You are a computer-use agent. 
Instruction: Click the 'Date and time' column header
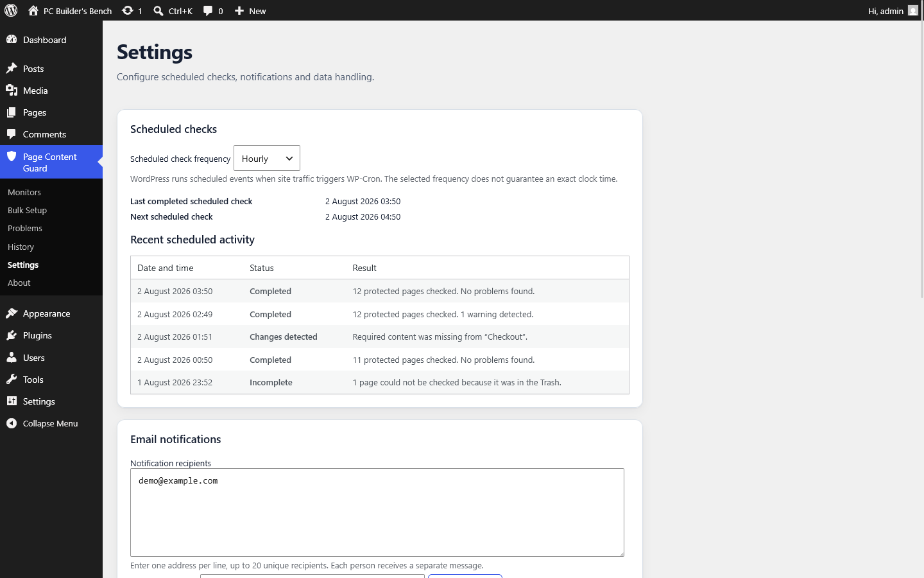pyautogui.click(x=166, y=268)
